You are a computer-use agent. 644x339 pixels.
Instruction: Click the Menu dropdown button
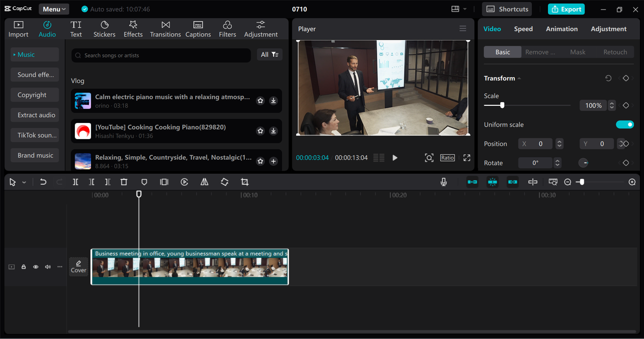[54, 9]
